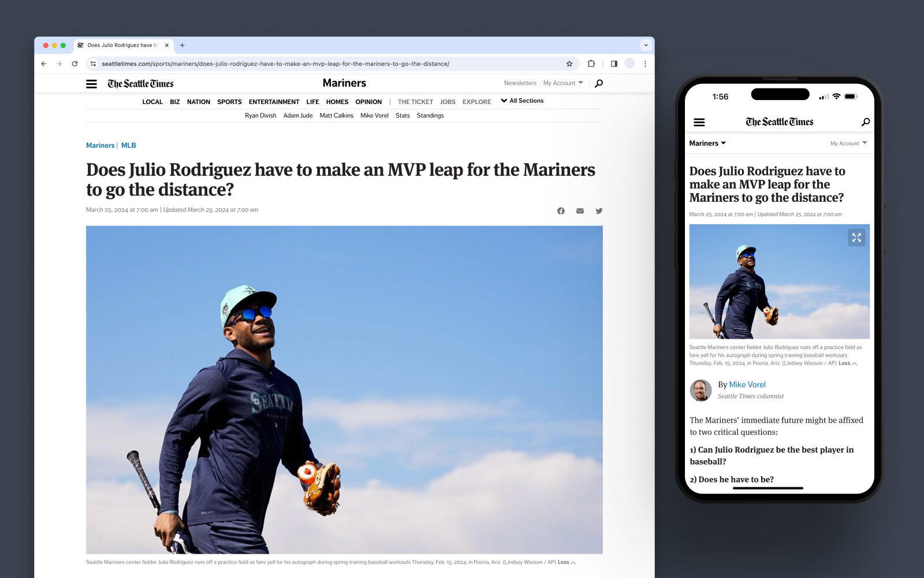This screenshot has width=924, height=578.
Task: Click the large article photo in browser
Action: pyautogui.click(x=344, y=390)
